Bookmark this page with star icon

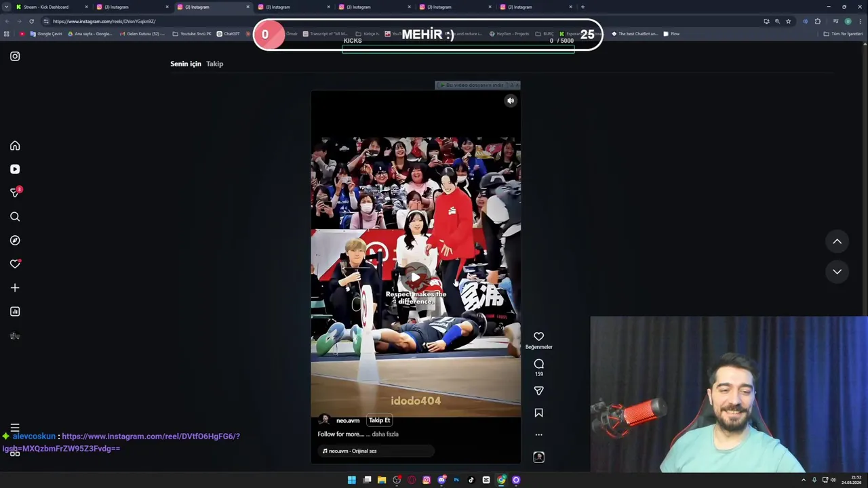point(788,21)
